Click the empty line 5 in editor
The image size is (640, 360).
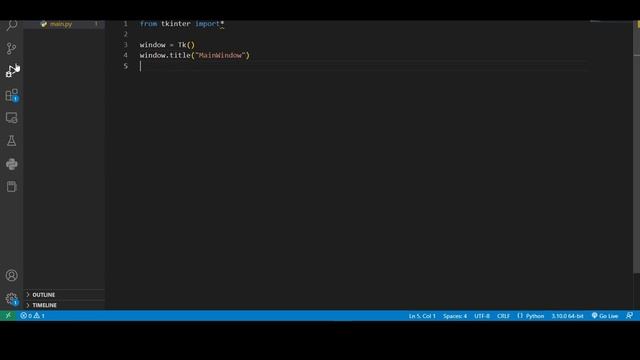coord(363,66)
